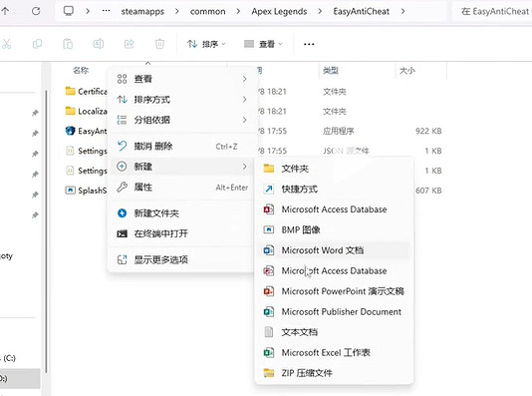Select the Localization folder row
The width and height of the screenshot is (532, 396).
click(87, 111)
